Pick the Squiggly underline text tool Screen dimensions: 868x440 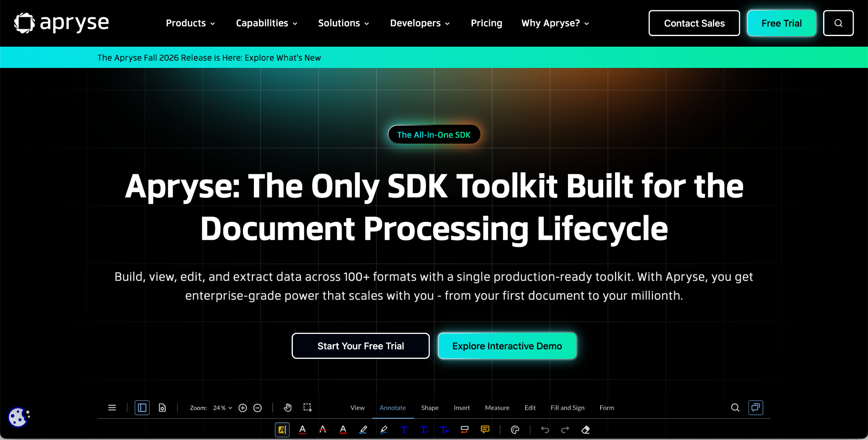343,430
